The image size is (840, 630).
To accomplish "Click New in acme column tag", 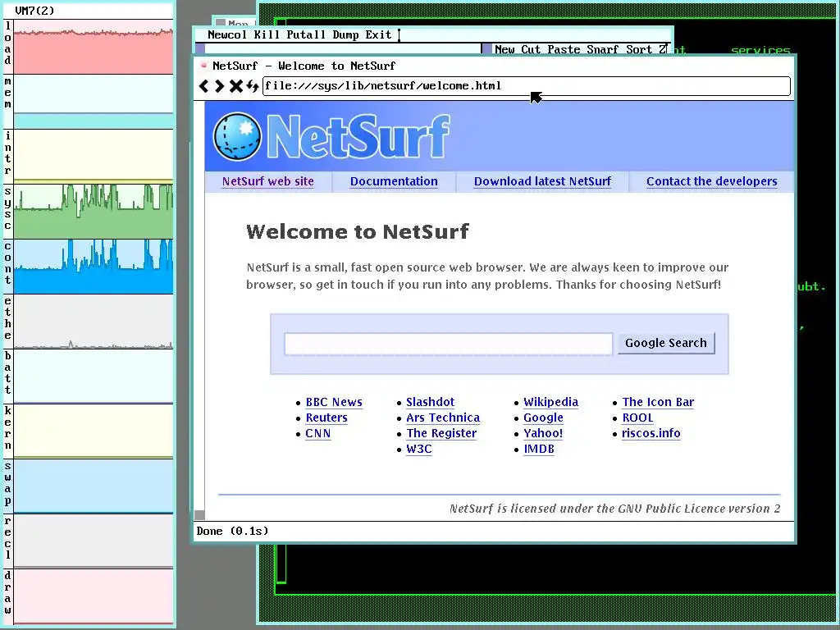I will 504,49.
